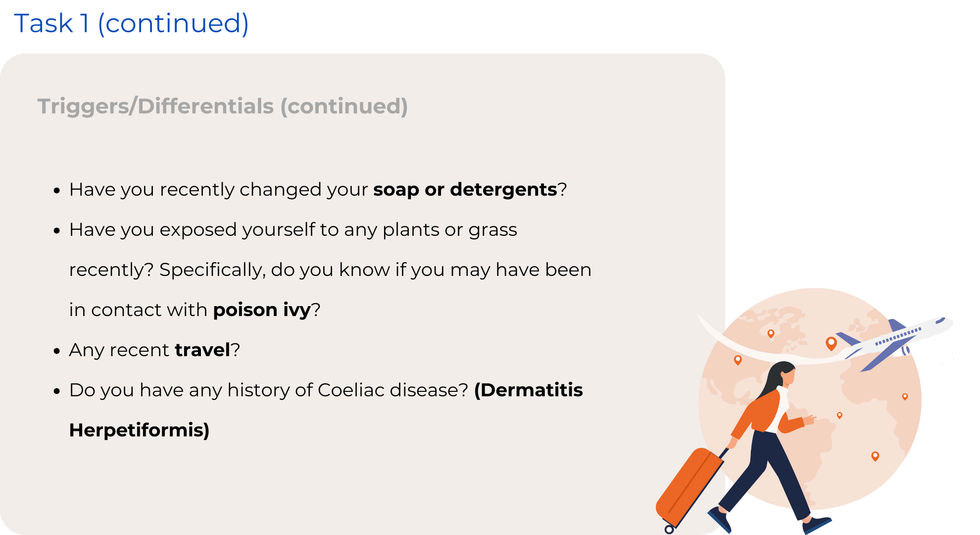Click the location pin on the globe's far left
Image resolution: width=980 pixels, height=535 pixels.
click(x=738, y=360)
